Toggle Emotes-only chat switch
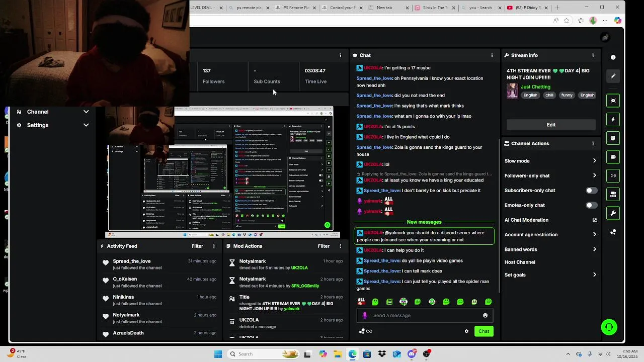644x362 pixels. coord(592,205)
